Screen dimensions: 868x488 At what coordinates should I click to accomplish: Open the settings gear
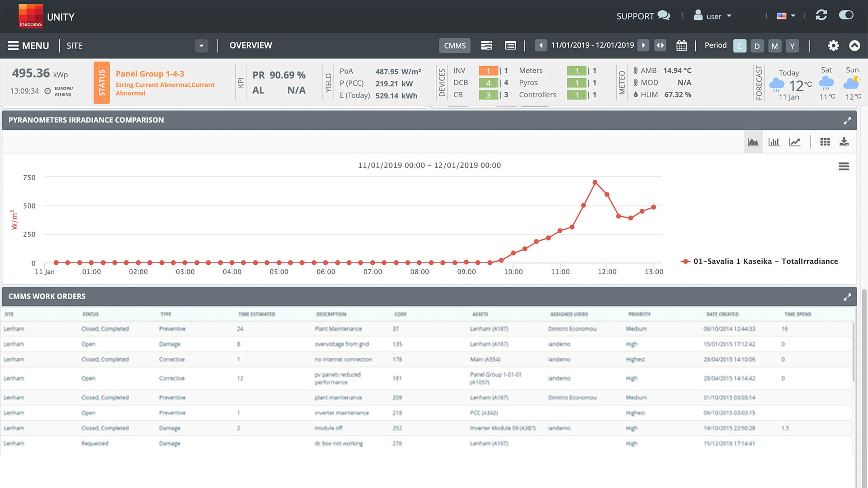tap(833, 46)
